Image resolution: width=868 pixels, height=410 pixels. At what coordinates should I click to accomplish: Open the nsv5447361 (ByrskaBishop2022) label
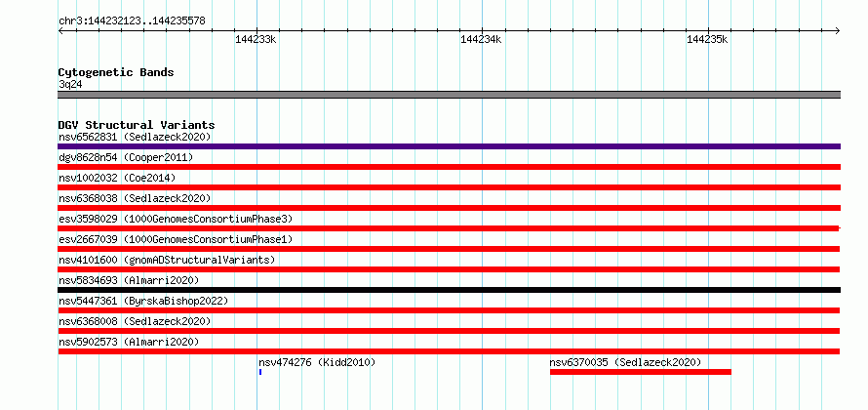point(143,301)
